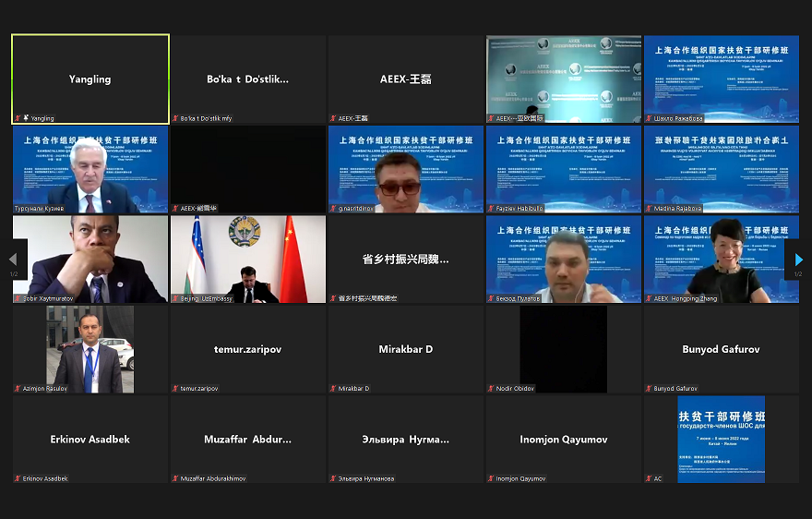Select the Muzaffar Abdurakhimov participant tile
The image size is (812, 519).
coord(248,439)
